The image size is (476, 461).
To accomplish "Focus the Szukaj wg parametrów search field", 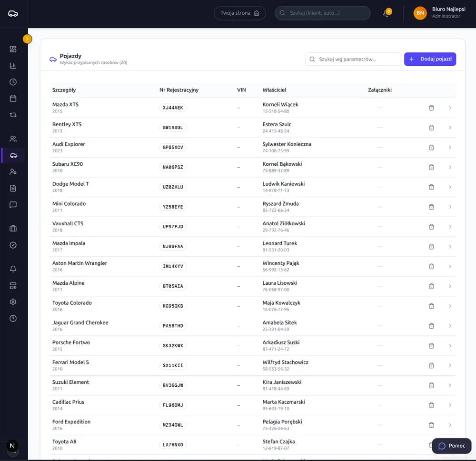I will click(x=353, y=59).
